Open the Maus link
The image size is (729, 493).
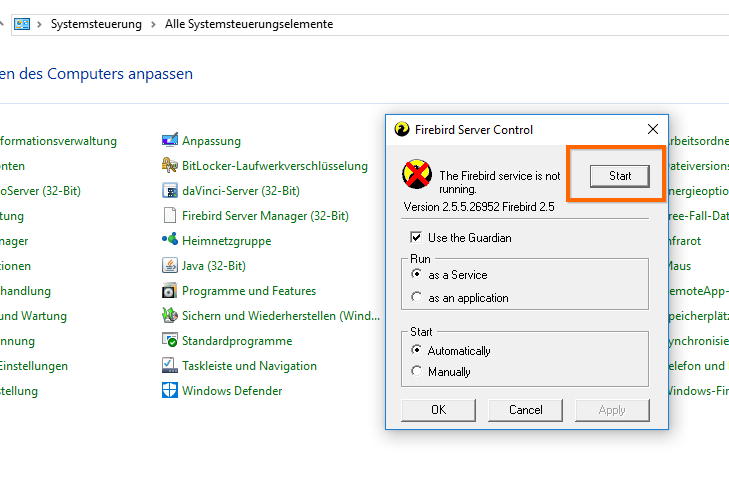point(680,266)
